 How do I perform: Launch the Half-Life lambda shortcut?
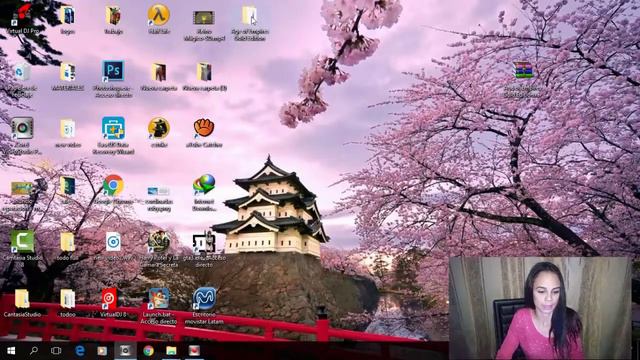coord(159,19)
